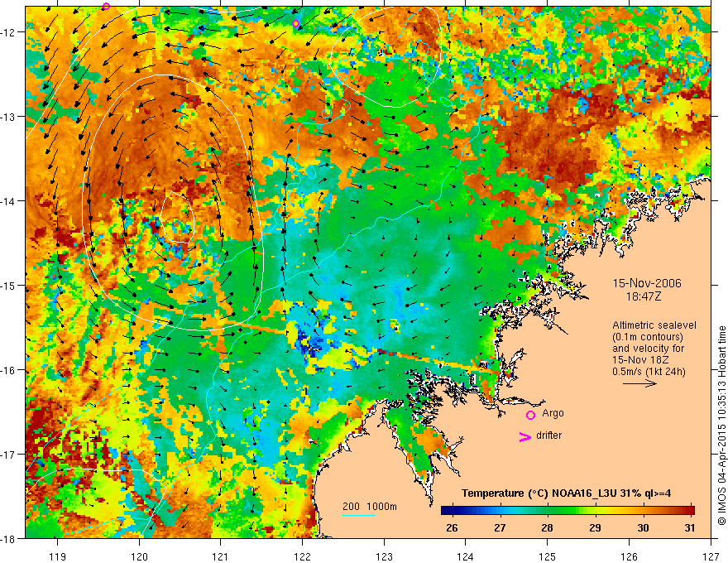This screenshot has width=728, height=563.
Task: Click the longitude axis label 121
Action: (x=220, y=556)
